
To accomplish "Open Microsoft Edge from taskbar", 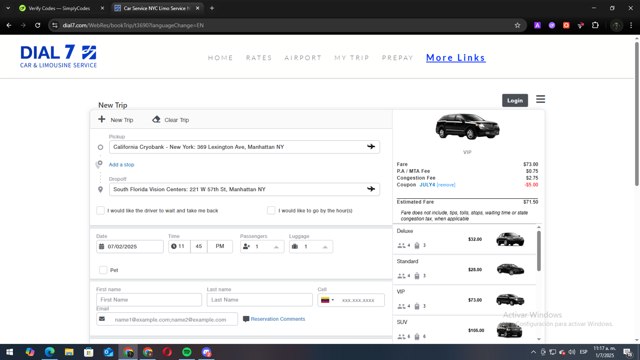I will click(x=49, y=352).
